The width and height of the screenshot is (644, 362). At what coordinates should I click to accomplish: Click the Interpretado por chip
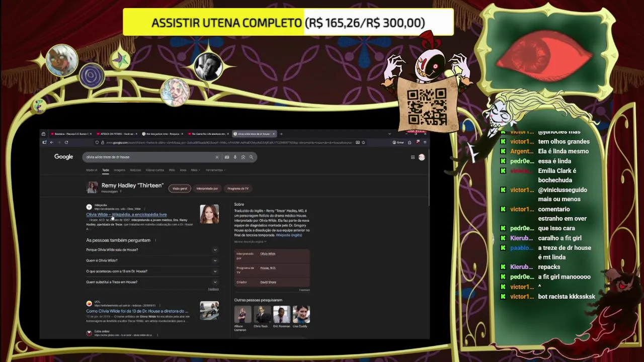[x=207, y=189]
